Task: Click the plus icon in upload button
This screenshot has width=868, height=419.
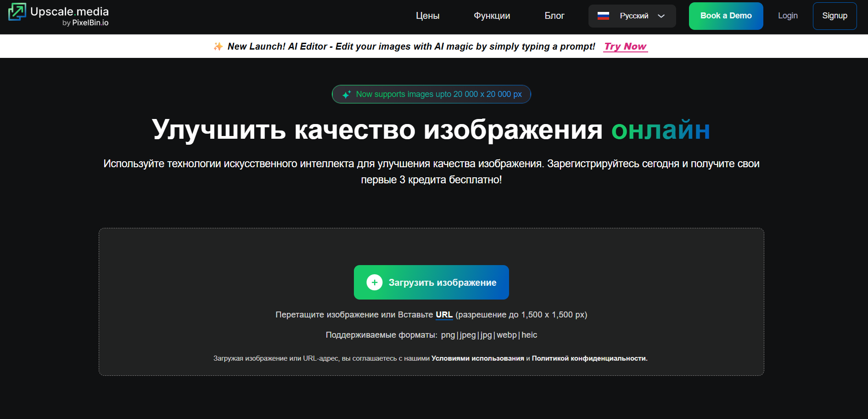Action: (x=374, y=283)
